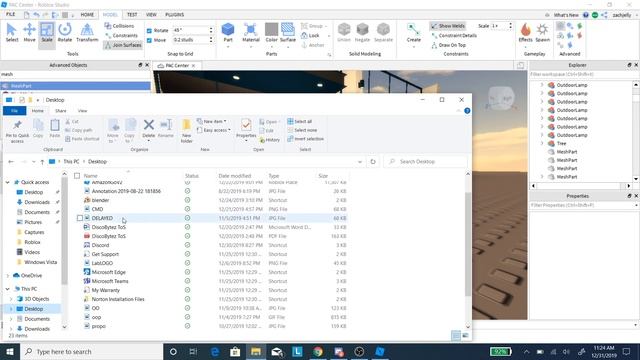
Task: Toggle Draw On Top option
Action: (448, 45)
